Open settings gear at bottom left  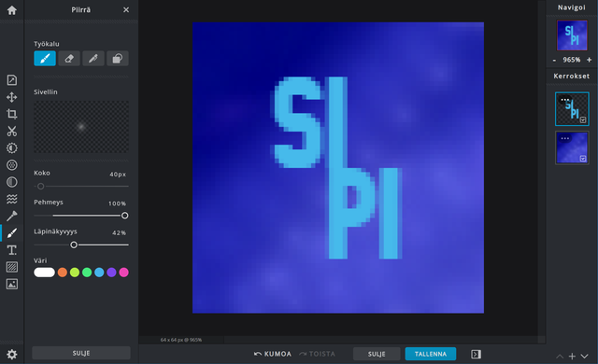tap(12, 355)
